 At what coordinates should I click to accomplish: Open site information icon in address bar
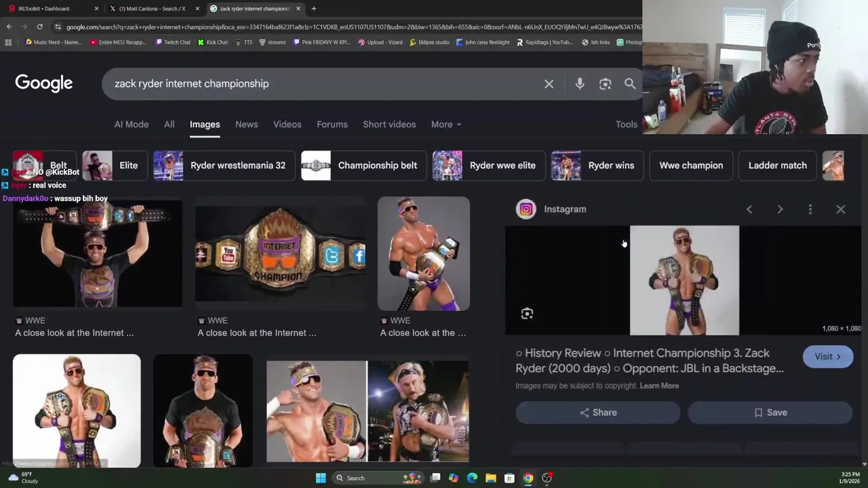pyautogui.click(x=58, y=26)
